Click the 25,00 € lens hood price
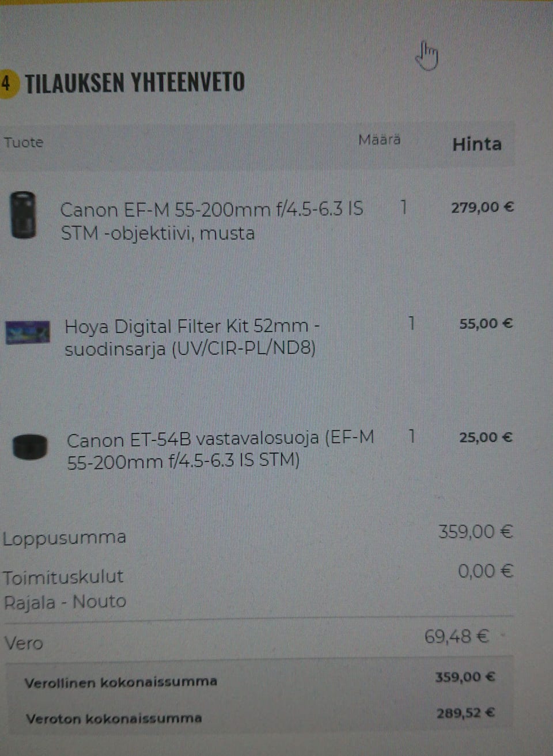The height and width of the screenshot is (756, 553). pyautogui.click(x=486, y=438)
